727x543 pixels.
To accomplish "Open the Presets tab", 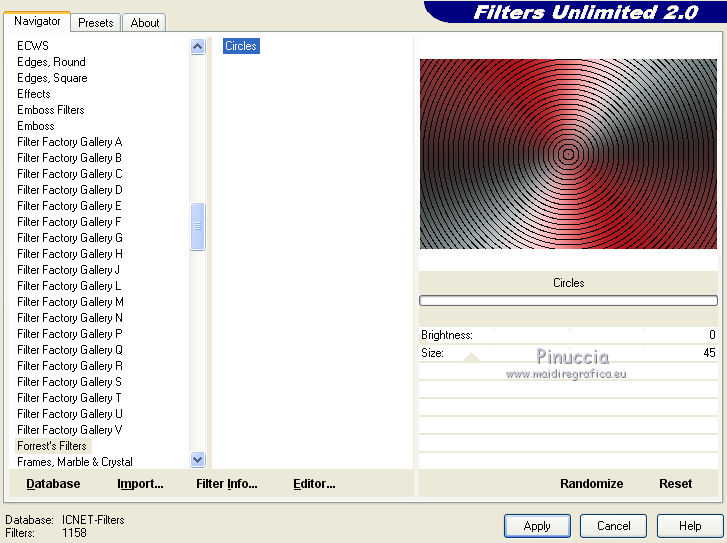I will 96,23.
